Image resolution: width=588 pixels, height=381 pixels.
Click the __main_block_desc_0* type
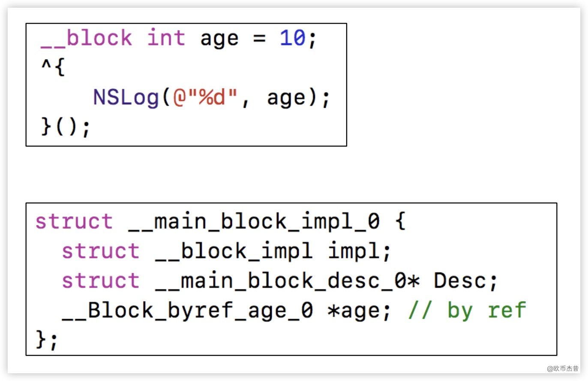(287, 281)
